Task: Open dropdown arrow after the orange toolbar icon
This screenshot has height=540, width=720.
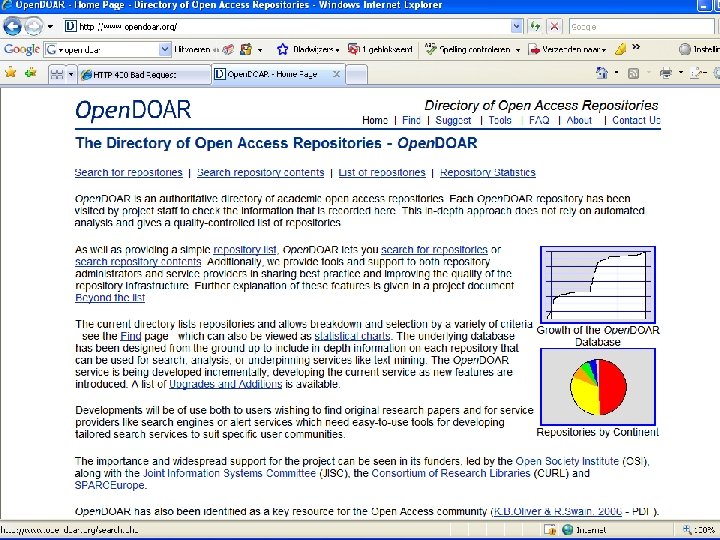Action: tap(260, 50)
